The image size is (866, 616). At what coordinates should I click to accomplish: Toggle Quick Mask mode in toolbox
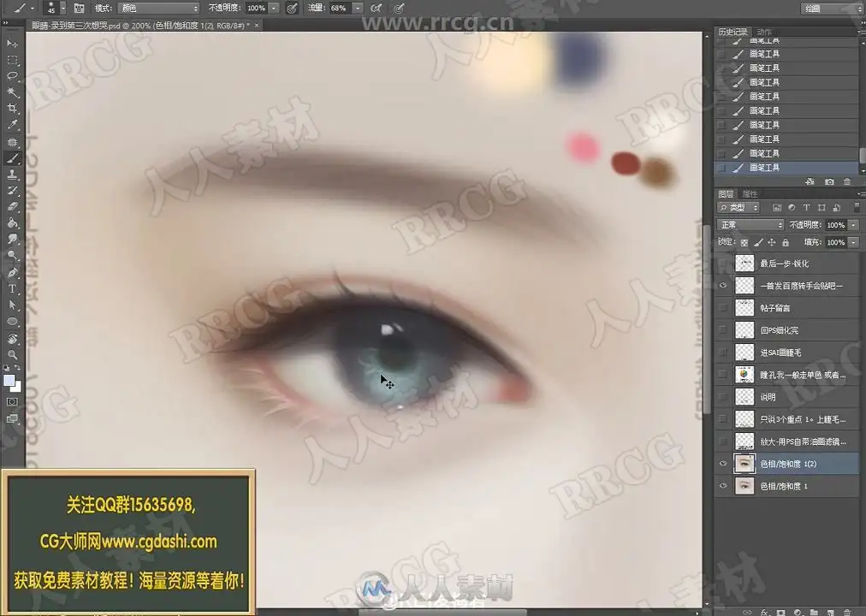click(x=12, y=402)
